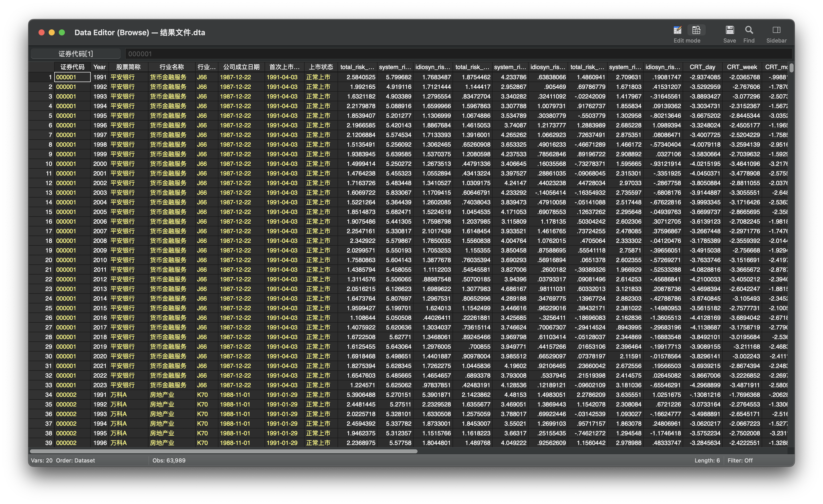The height and width of the screenshot is (504, 823).
Task: Click the Save floppy disk icon
Action: click(x=730, y=30)
